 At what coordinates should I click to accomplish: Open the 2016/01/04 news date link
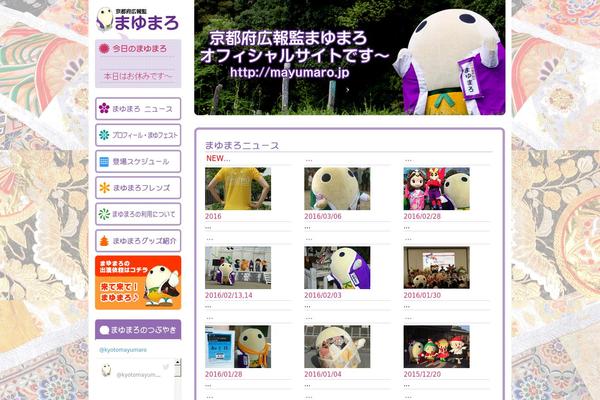coord(323,374)
